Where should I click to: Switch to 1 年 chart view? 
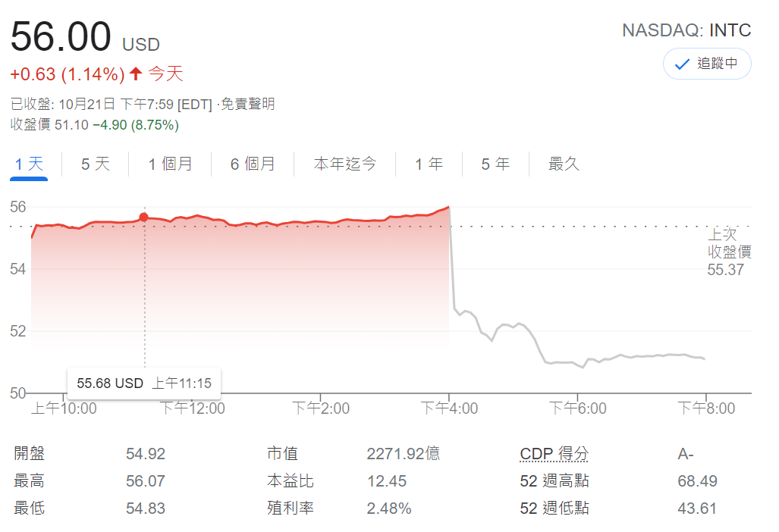[x=429, y=164]
